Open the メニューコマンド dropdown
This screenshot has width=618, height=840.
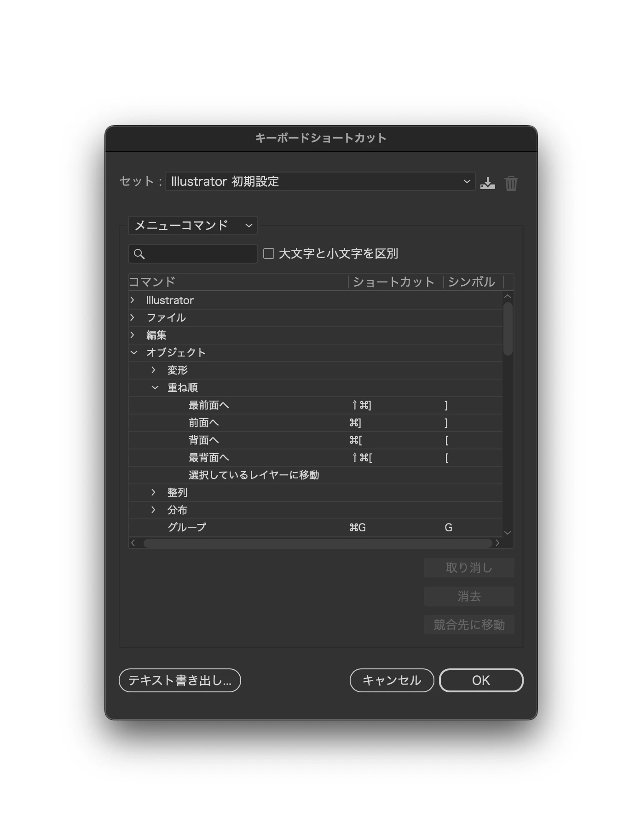192,225
